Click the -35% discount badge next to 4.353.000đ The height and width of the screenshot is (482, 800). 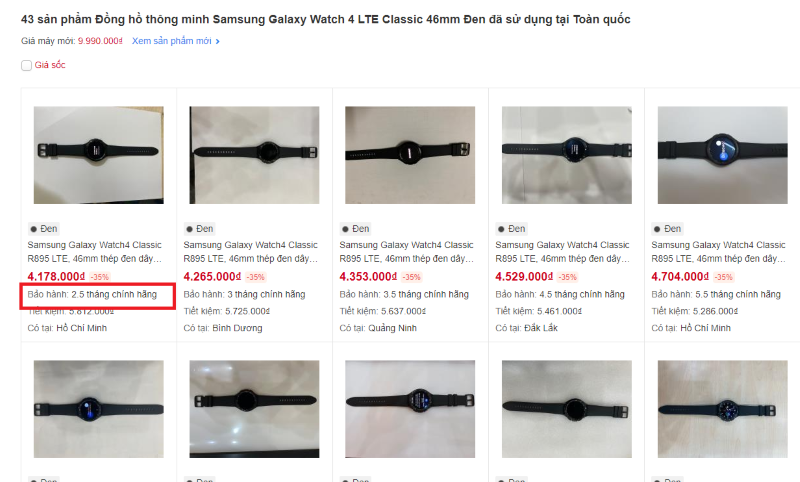click(411, 277)
